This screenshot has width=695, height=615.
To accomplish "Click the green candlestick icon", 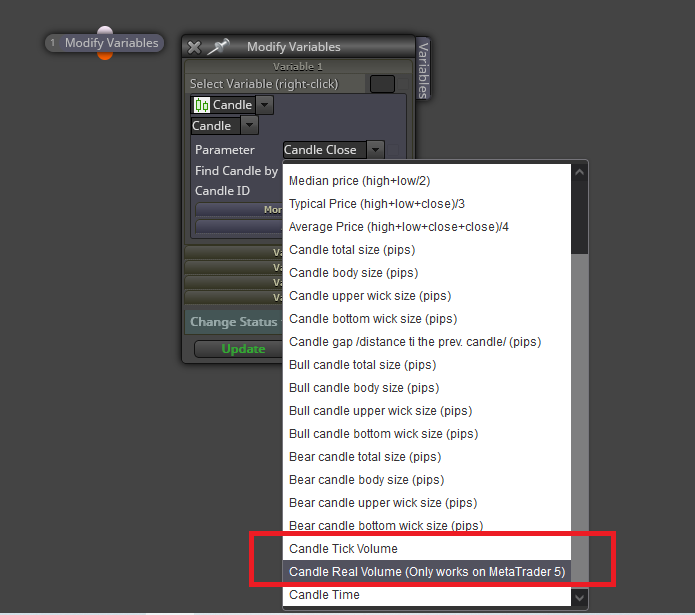I will point(202,105).
